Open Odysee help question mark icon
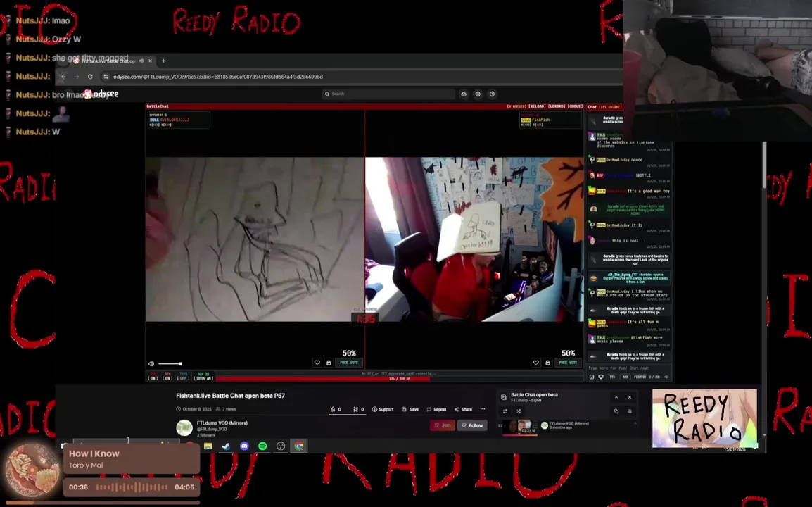This screenshot has width=812, height=507. pyautogui.click(x=492, y=94)
